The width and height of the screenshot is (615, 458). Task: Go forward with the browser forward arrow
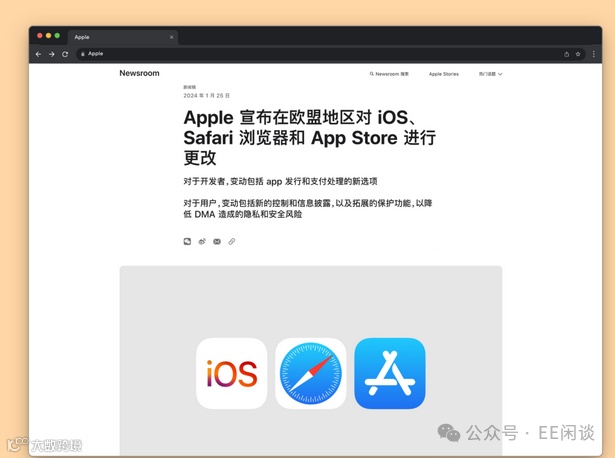(51, 54)
